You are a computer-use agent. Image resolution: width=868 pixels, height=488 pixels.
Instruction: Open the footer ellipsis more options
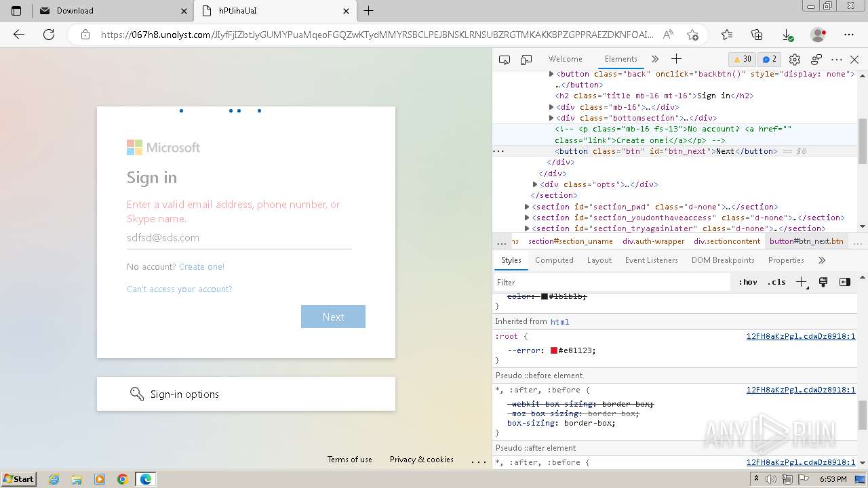(479, 460)
